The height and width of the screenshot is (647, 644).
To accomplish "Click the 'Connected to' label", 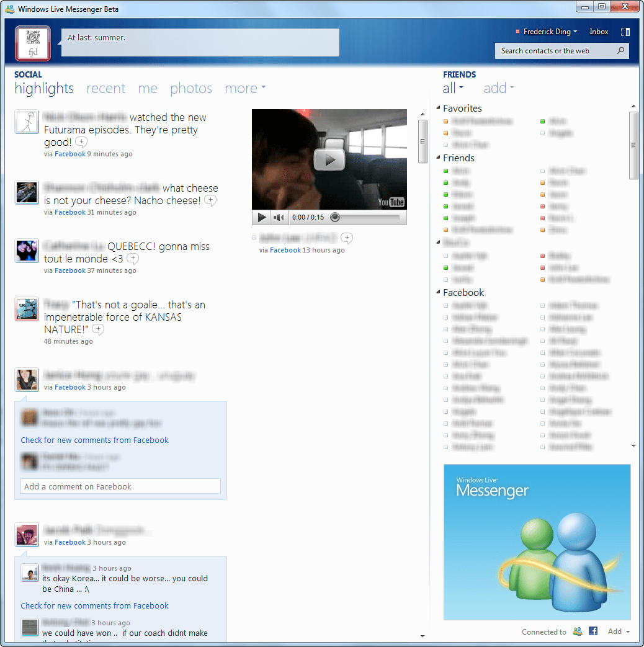I will (543, 631).
